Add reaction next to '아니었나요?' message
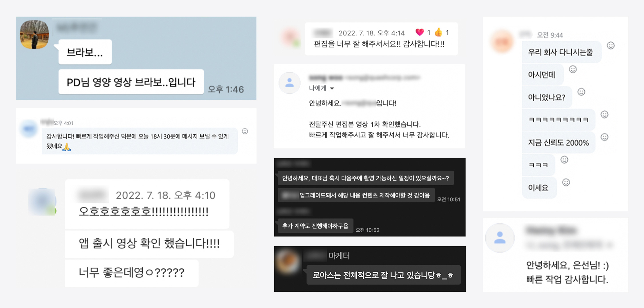This screenshot has height=308, width=644. tap(581, 92)
